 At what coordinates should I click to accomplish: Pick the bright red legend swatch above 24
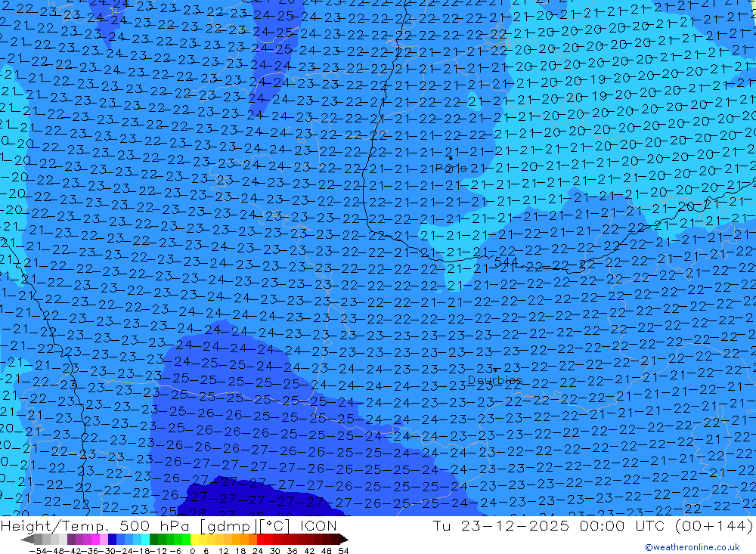pyautogui.click(x=261, y=539)
